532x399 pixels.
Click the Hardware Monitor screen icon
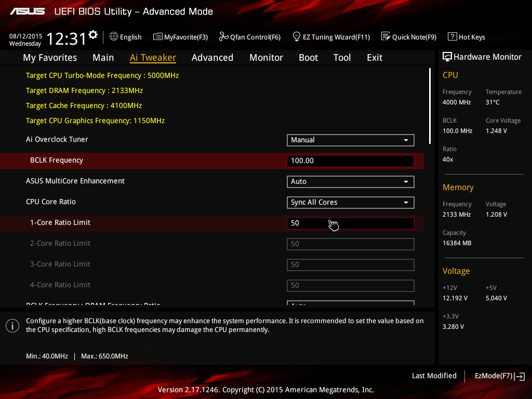click(x=447, y=57)
